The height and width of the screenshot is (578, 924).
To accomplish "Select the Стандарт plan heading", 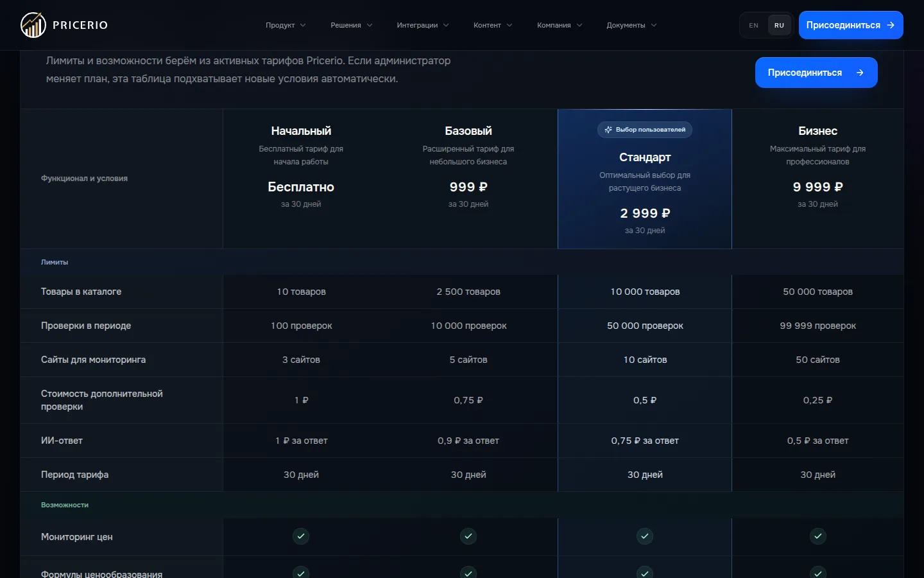I will point(645,157).
